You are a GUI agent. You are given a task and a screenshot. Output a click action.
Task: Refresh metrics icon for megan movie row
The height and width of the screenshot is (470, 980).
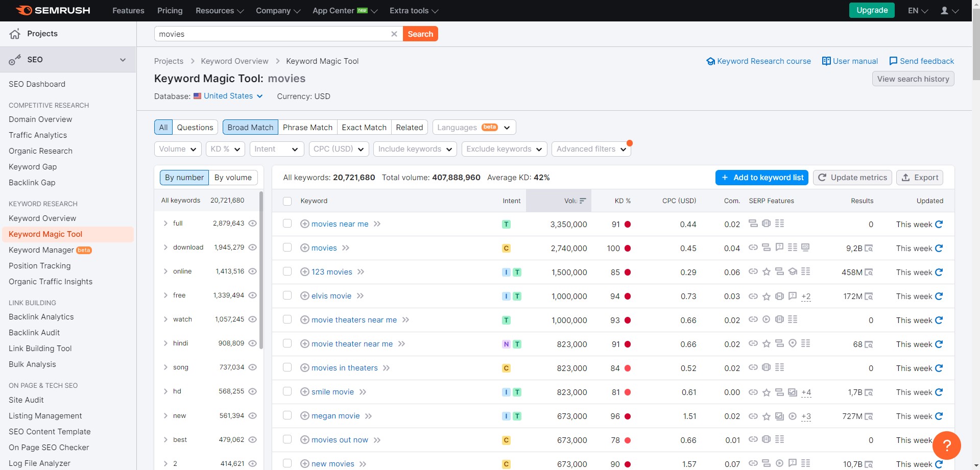[939, 416]
